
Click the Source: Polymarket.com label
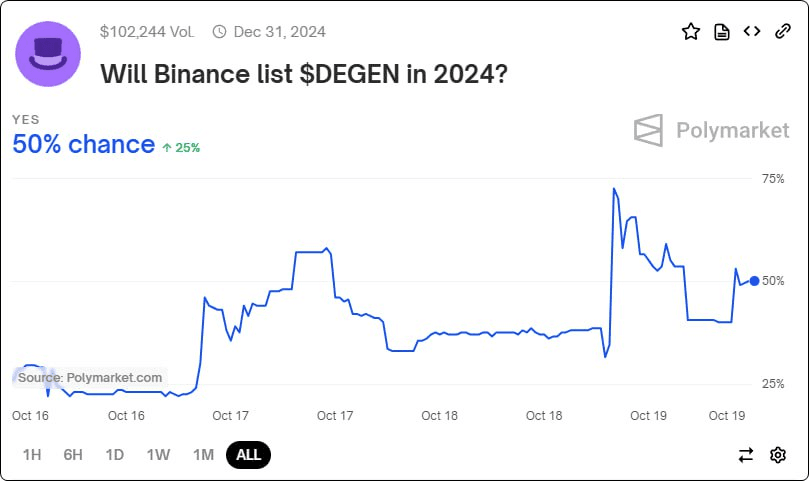tap(90, 378)
